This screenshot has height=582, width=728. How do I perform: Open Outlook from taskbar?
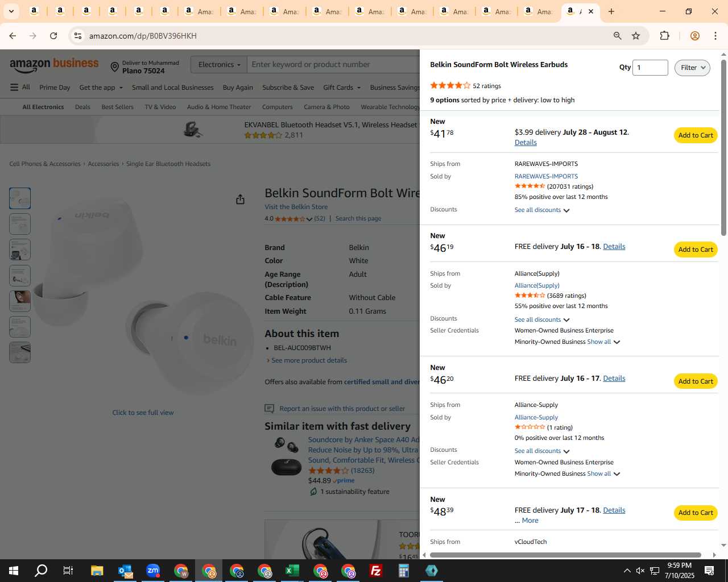click(125, 571)
